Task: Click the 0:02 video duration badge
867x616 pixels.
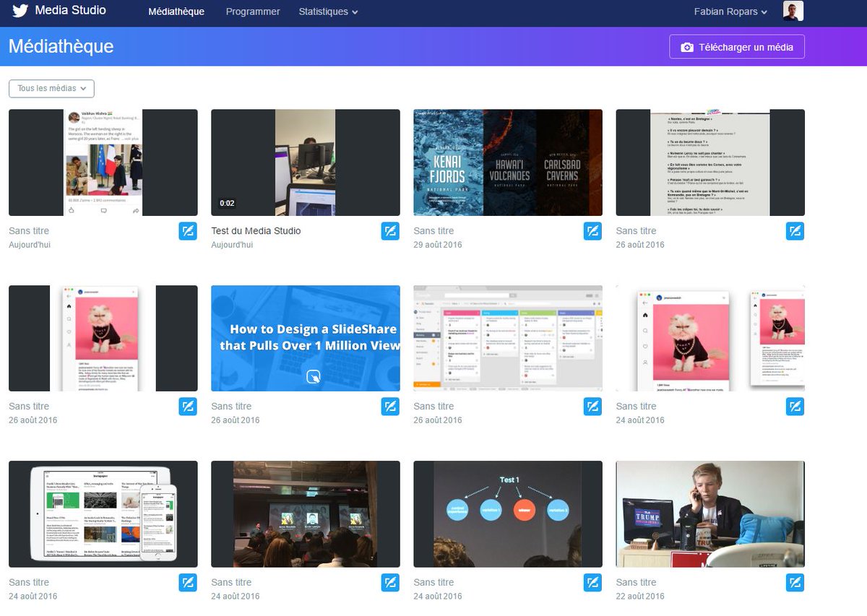Action: click(x=227, y=203)
